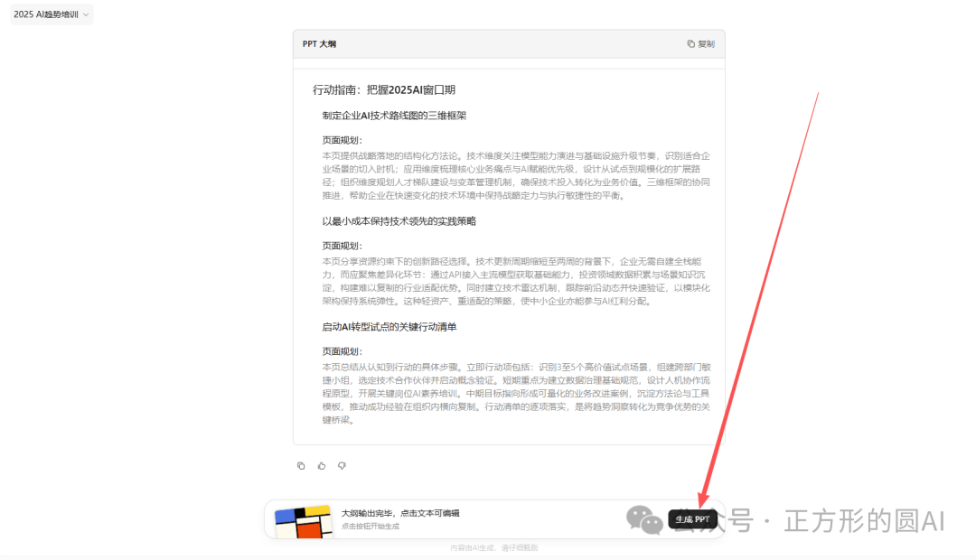
Task: Click subheading 以最小成本保持技术领先的实践策略
Action: [x=399, y=221]
